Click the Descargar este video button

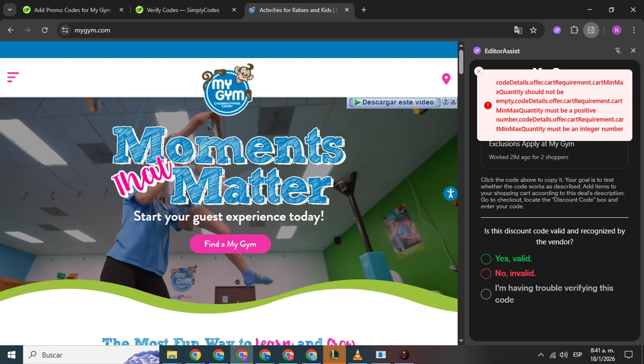pyautogui.click(x=394, y=102)
